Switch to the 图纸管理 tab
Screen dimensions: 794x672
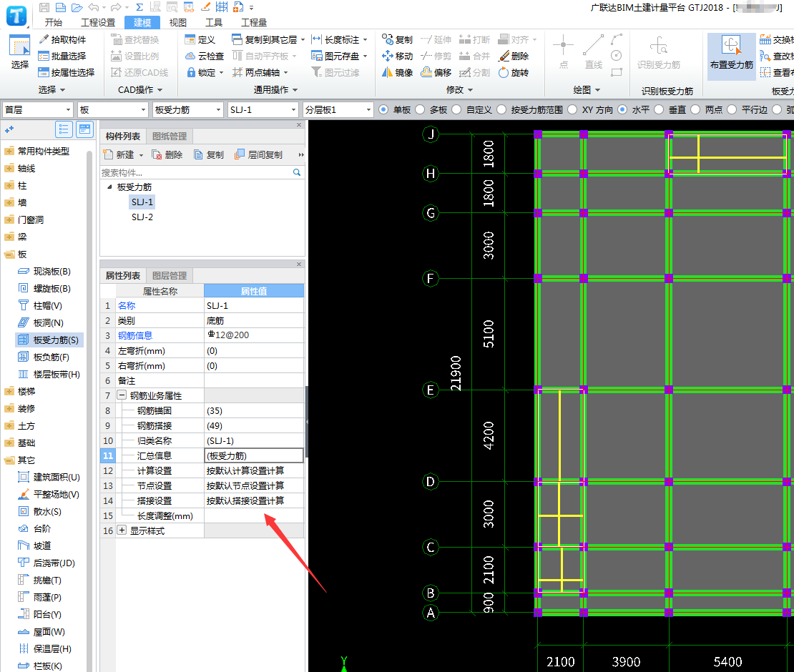click(170, 136)
